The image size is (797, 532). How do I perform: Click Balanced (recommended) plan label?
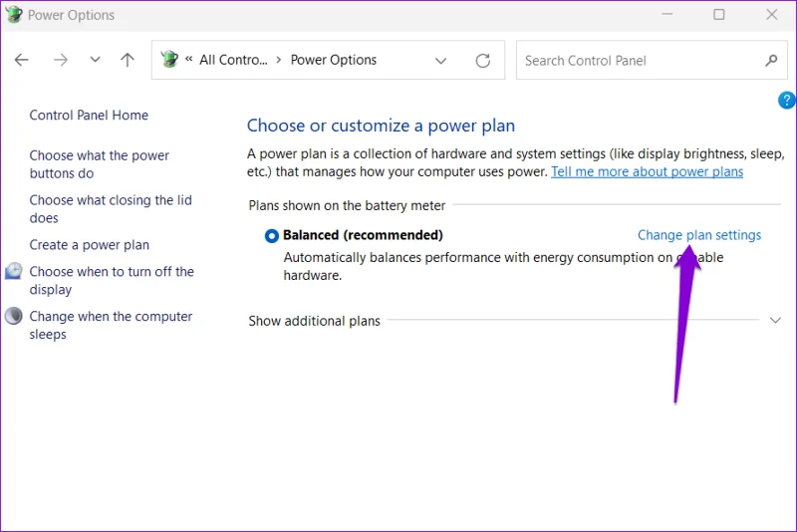click(363, 235)
